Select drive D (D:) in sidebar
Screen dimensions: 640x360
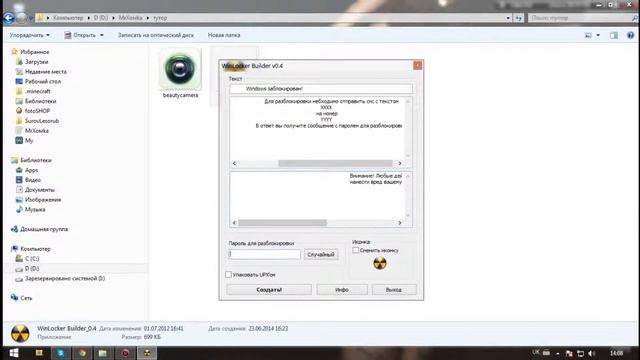(x=32, y=269)
